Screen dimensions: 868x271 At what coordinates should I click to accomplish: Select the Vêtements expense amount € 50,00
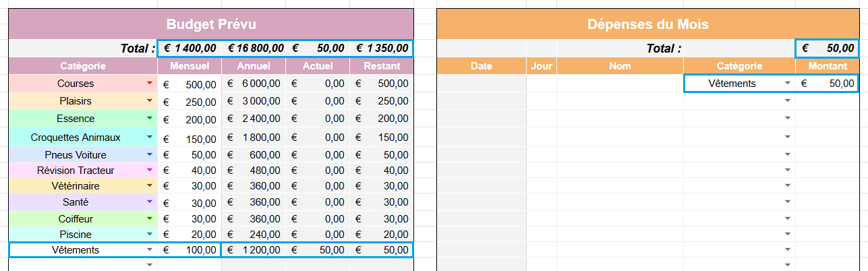point(828,84)
